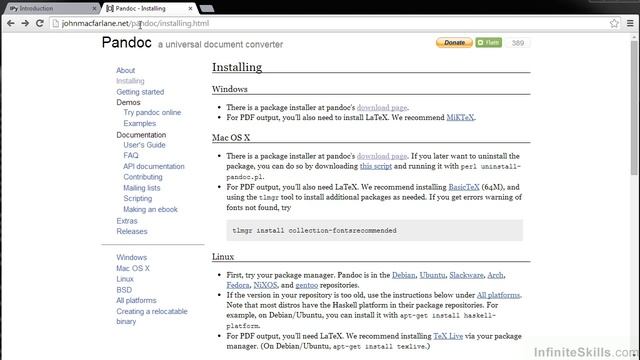Click download page link under Windows
This screenshot has height=360, width=640.
(x=382, y=107)
